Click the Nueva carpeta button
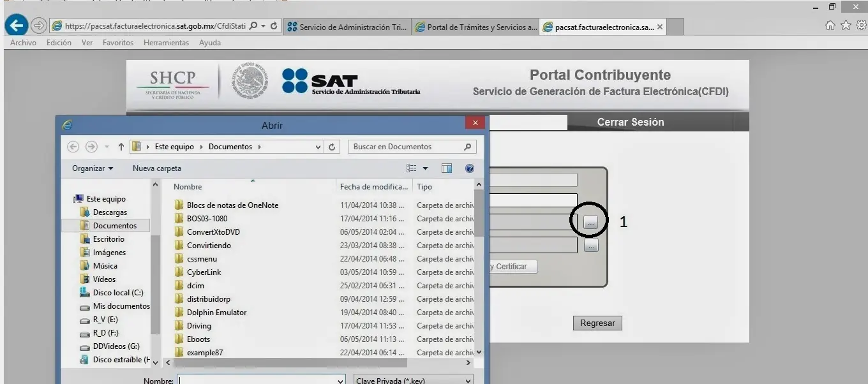868x384 pixels. click(157, 168)
